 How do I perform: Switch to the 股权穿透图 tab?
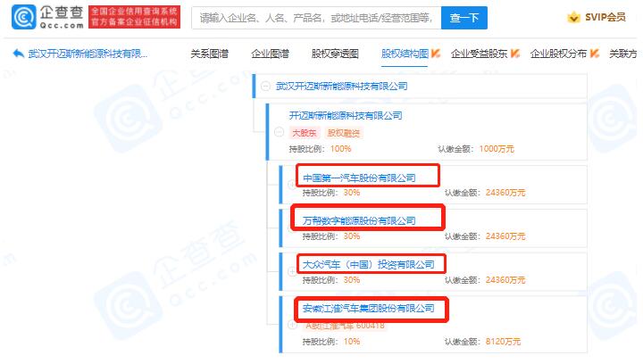click(x=335, y=54)
